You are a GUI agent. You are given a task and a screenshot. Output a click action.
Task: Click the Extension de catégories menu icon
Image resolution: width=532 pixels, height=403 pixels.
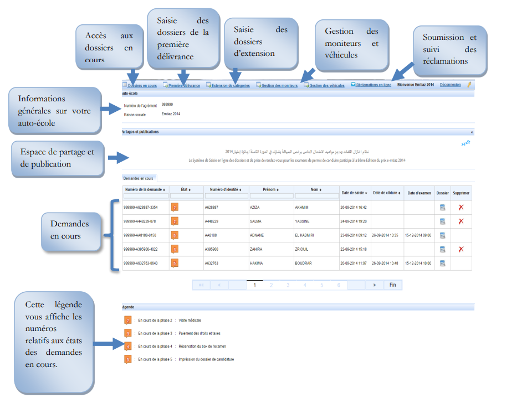(208, 85)
